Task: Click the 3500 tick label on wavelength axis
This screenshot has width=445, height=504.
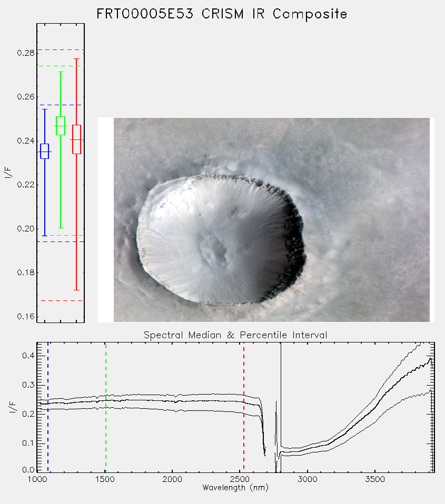Action: point(375,479)
